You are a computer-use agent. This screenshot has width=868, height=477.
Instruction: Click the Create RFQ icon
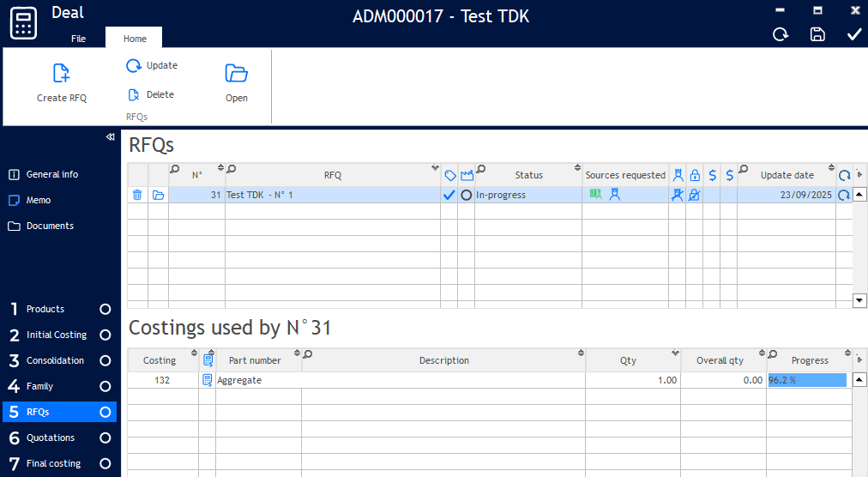click(x=61, y=73)
